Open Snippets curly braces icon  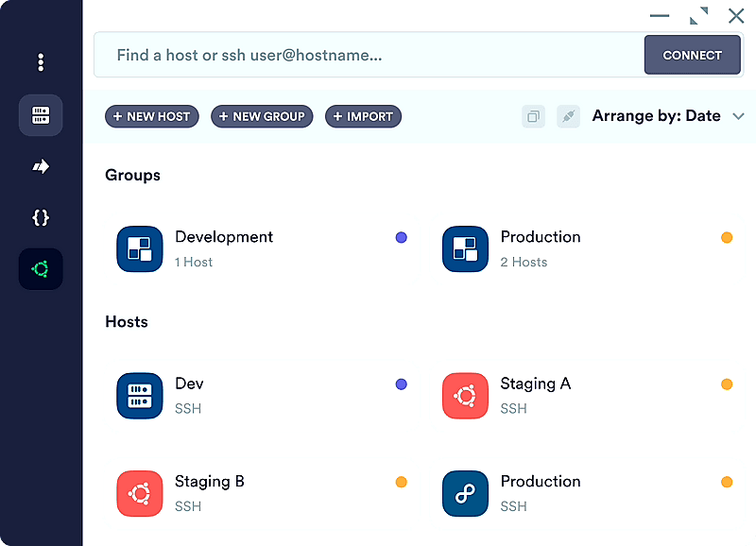(x=41, y=217)
